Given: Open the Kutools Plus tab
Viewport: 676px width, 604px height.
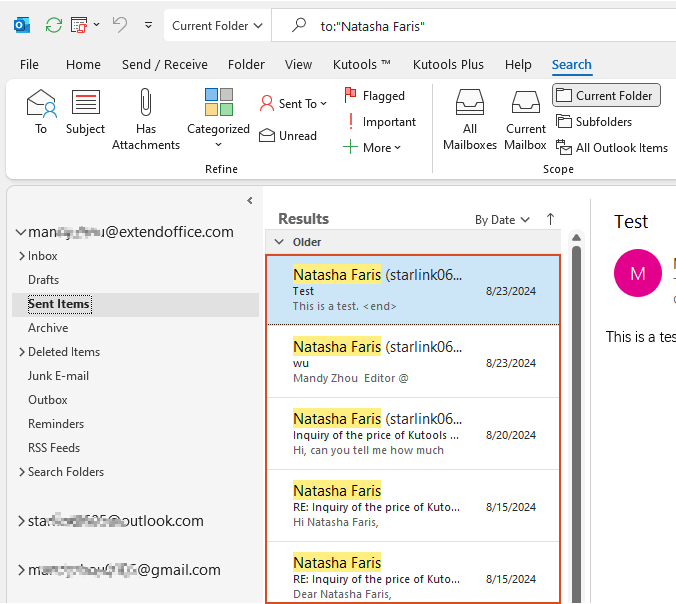Looking at the screenshot, I should 448,65.
